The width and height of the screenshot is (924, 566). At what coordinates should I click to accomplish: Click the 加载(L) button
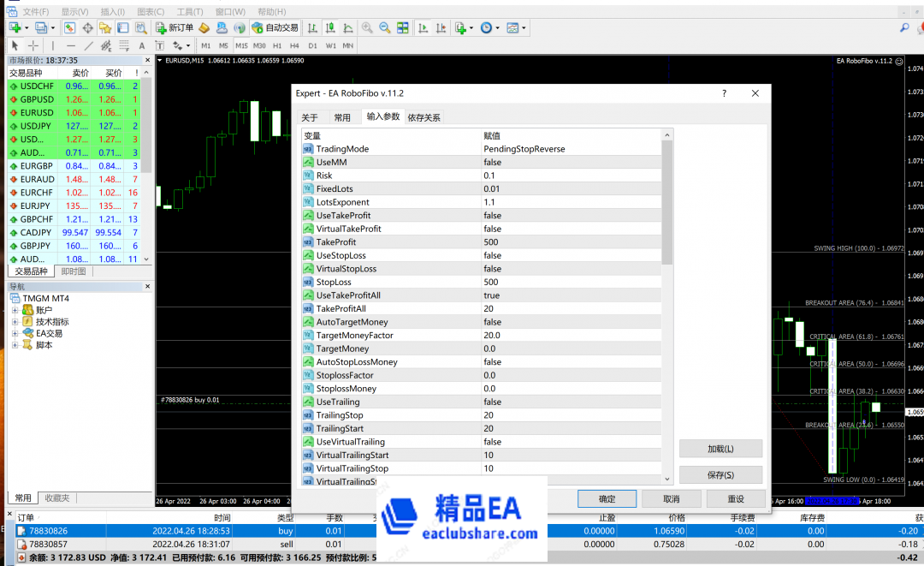[x=720, y=449]
